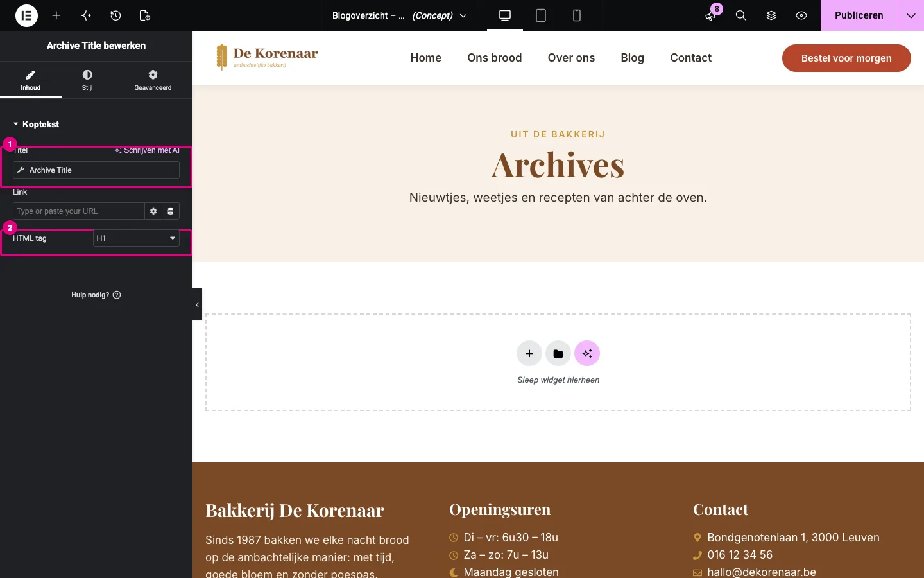Expand the publish options arrow
This screenshot has height=578, width=924.
coord(911,15)
